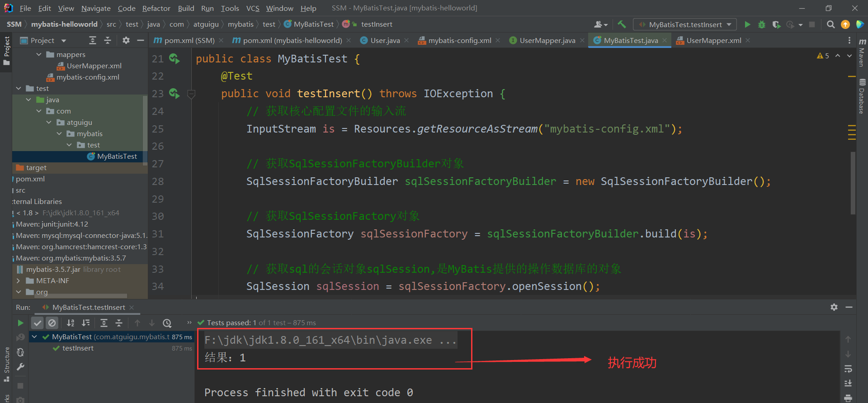Open Project panel settings gear
The height and width of the screenshot is (403, 868).
pos(126,40)
